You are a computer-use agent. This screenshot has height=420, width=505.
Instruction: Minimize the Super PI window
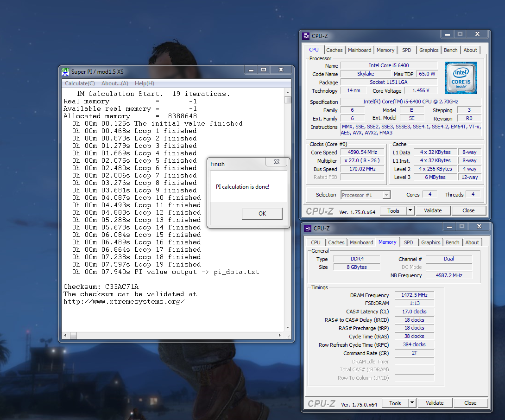pyautogui.click(x=251, y=70)
